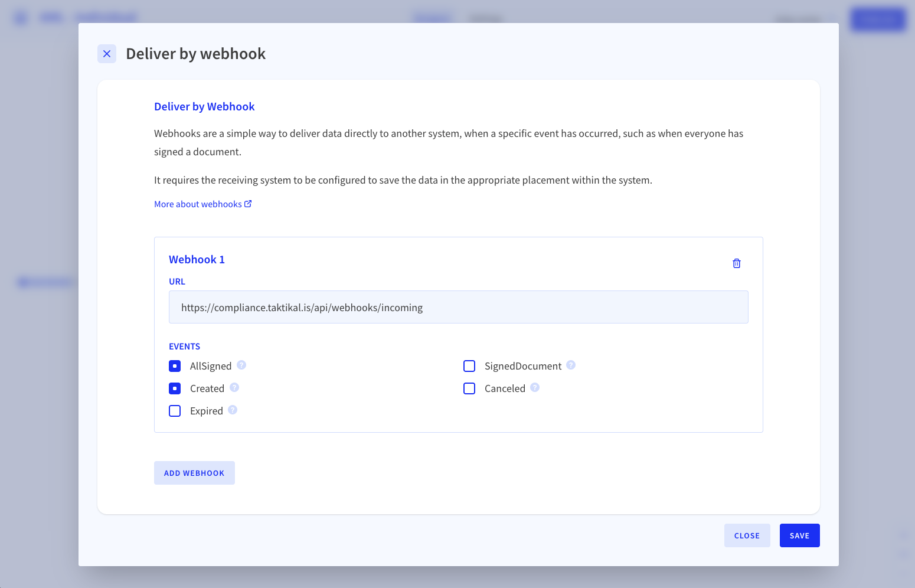
Task: Focus the webhook URL input field
Action: (x=459, y=307)
